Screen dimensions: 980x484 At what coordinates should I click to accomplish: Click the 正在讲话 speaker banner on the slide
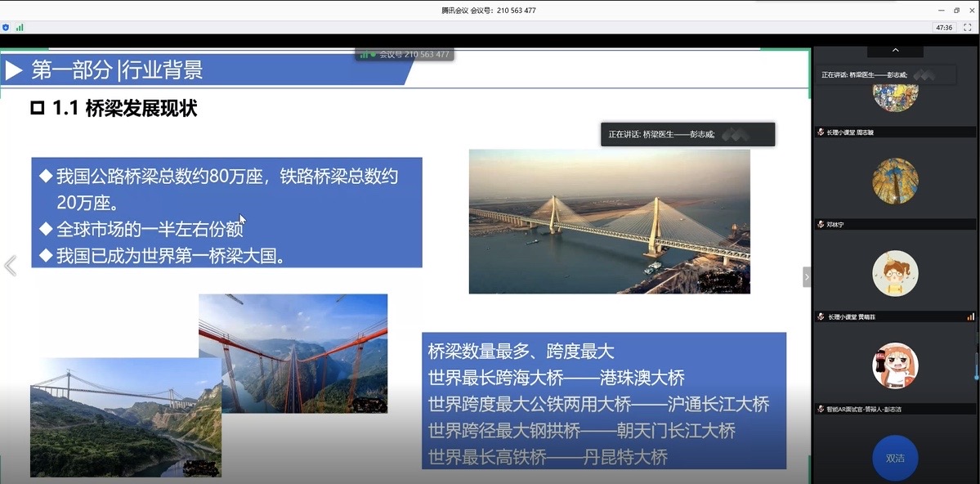coord(687,134)
